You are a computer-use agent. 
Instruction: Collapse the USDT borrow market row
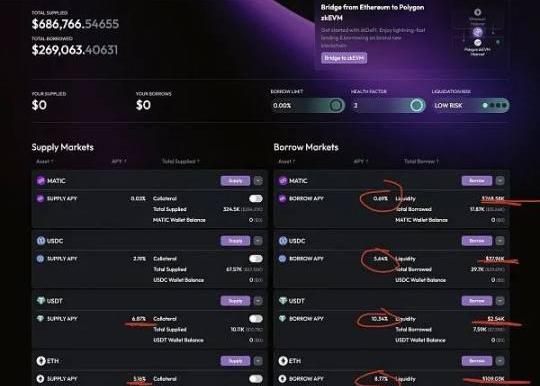(500, 301)
